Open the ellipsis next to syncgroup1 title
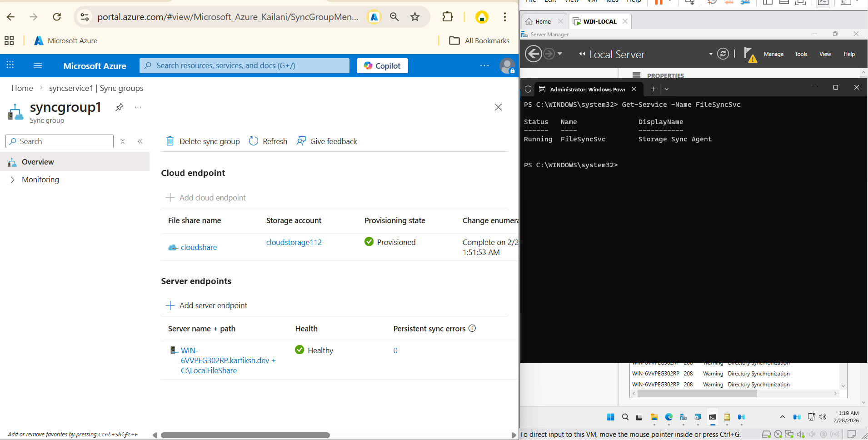868x440 pixels. [138, 107]
